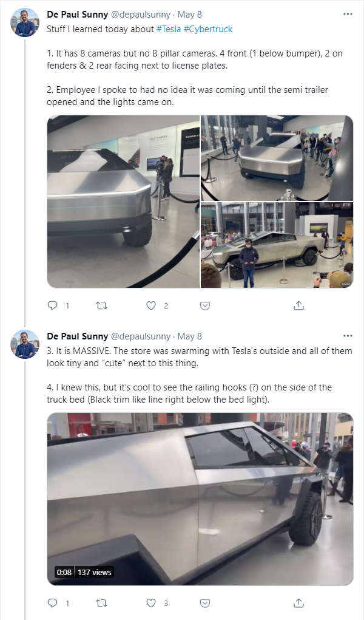Play the 0:08 Cybertruck video

pos(200,499)
